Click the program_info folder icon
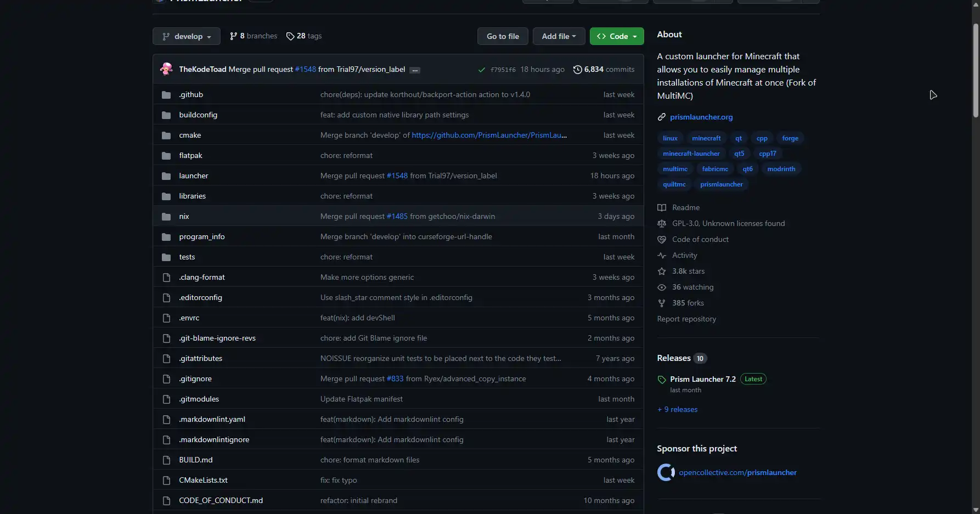The image size is (980, 514). point(166,236)
